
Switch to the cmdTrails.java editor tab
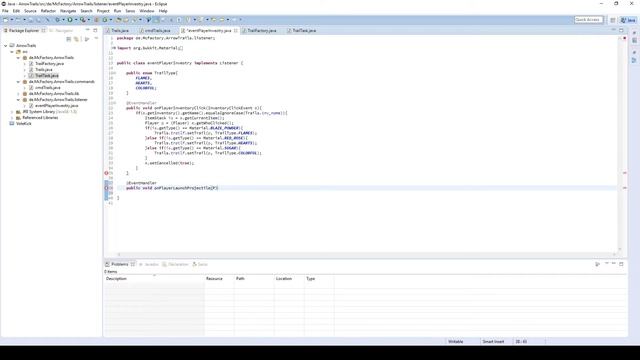(157, 31)
